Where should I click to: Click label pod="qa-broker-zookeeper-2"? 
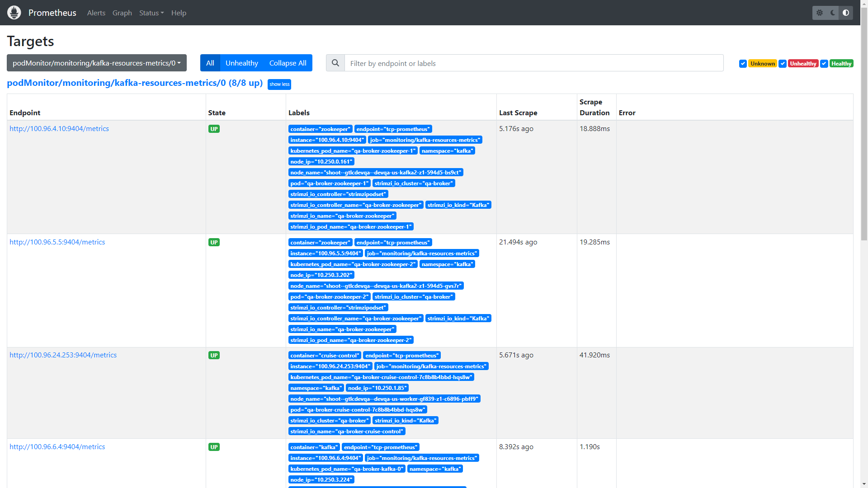point(330,297)
